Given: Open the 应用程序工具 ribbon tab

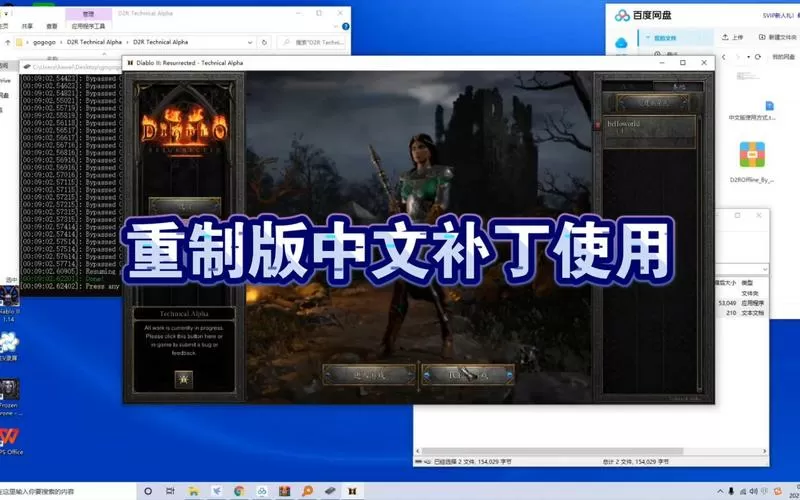Looking at the screenshot, I should click(x=89, y=26).
